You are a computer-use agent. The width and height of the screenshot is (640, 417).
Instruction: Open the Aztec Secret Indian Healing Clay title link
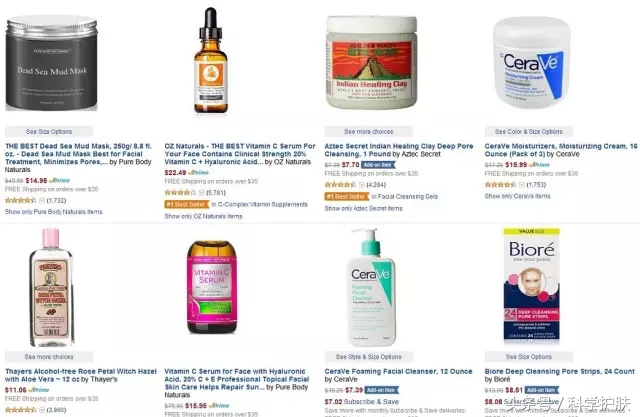pos(398,150)
